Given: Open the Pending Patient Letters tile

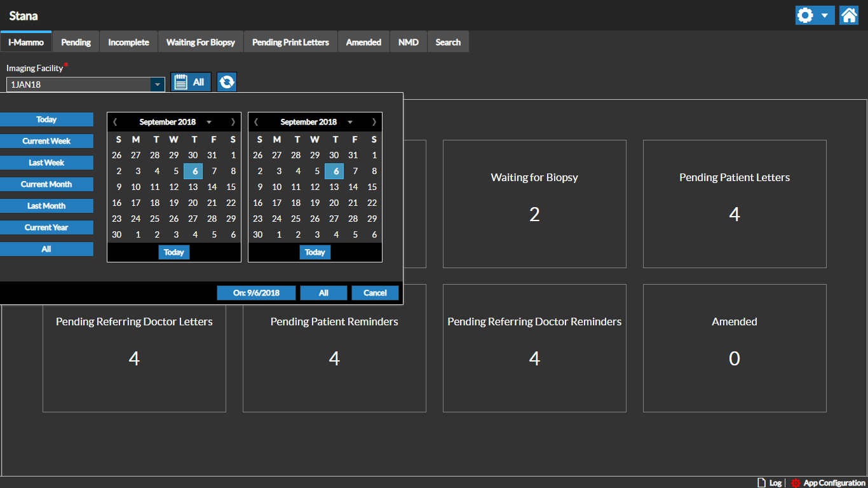Looking at the screenshot, I should [734, 203].
